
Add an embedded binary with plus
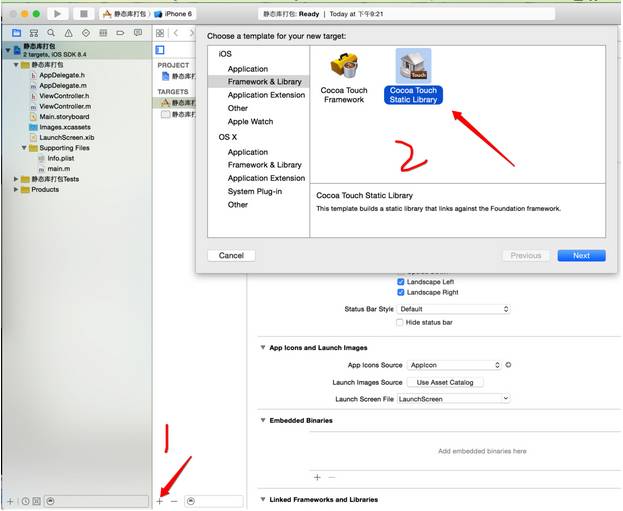pos(317,477)
